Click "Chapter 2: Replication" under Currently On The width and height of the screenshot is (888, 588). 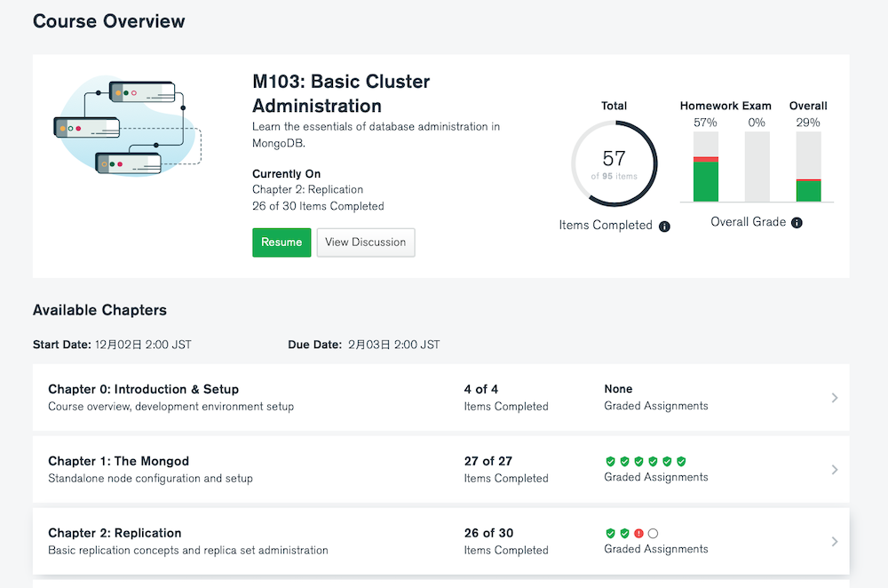(307, 190)
